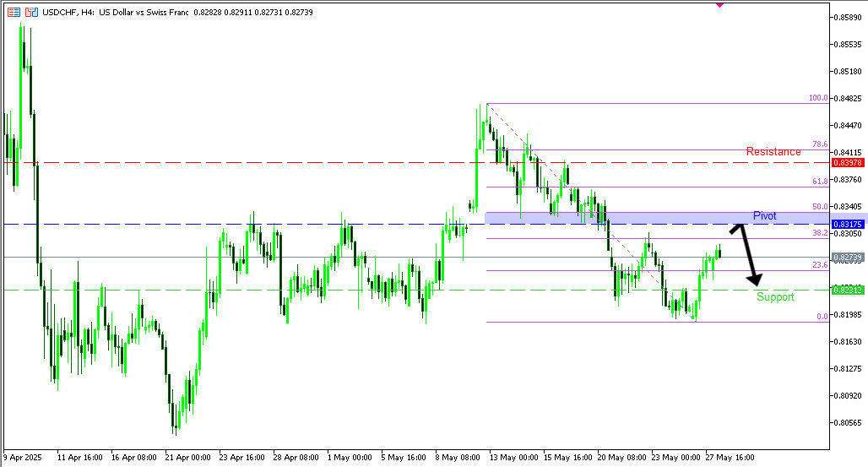Select the green Support text label
This screenshot has width=868, height=467.
click(775, 297)
